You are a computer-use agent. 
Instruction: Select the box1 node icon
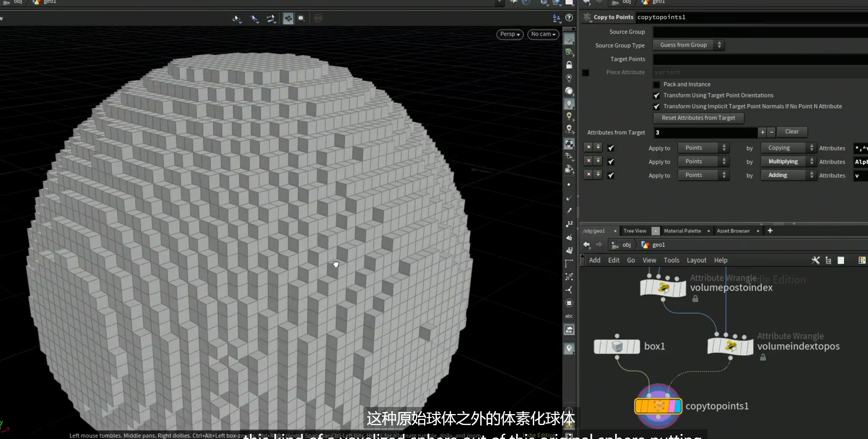pos(617,346)
